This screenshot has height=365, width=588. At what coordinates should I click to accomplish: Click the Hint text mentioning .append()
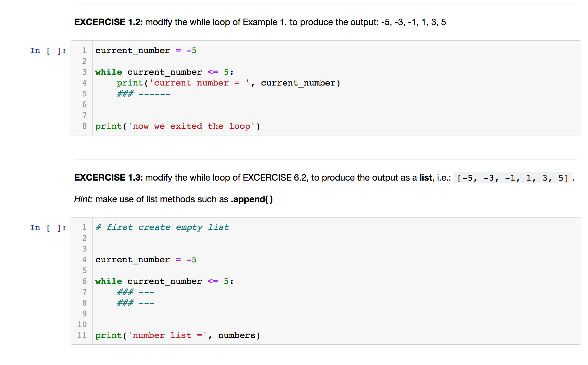173,199
